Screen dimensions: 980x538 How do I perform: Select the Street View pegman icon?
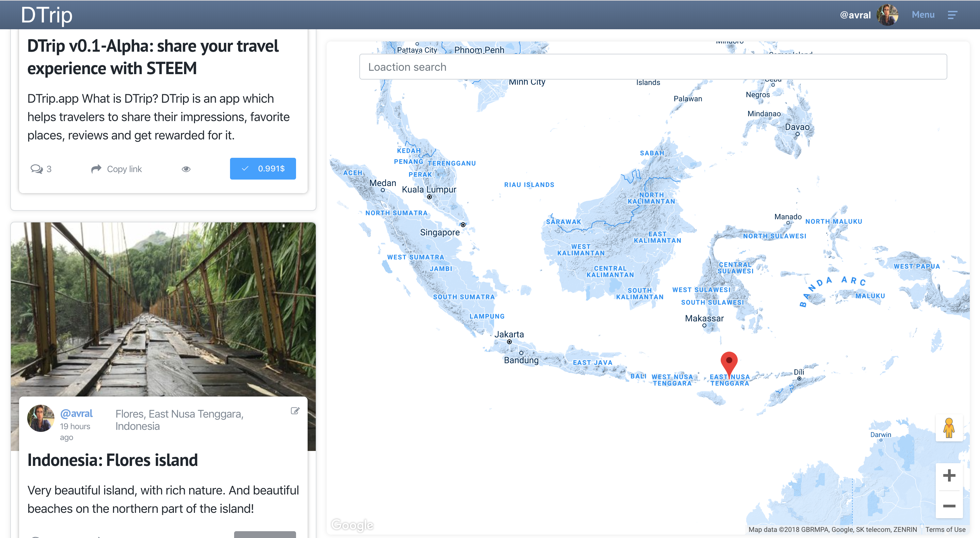point(949,428)
